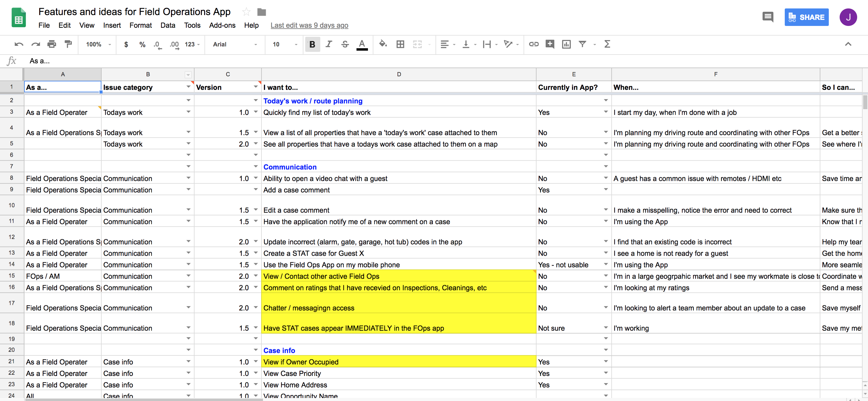The height and width of the screenshot is (401, 868).
Task: Select the Not sure cell
Action: pos(574,324)
